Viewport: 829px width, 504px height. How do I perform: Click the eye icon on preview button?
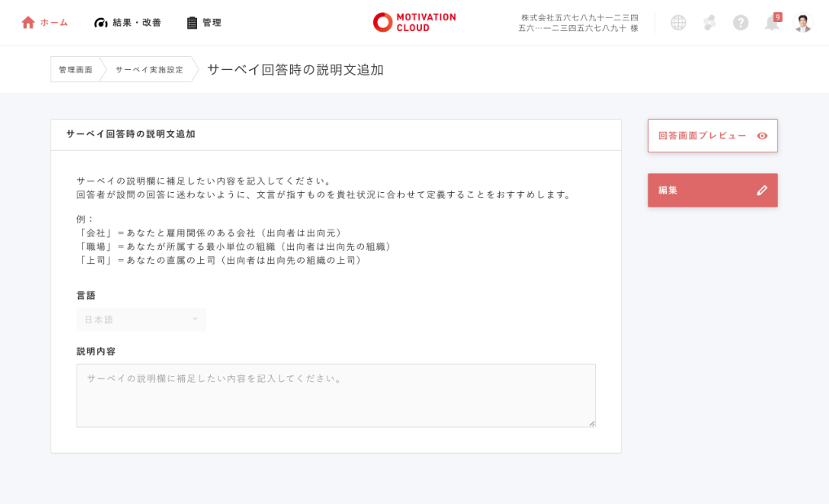click(x=761, y=136)
